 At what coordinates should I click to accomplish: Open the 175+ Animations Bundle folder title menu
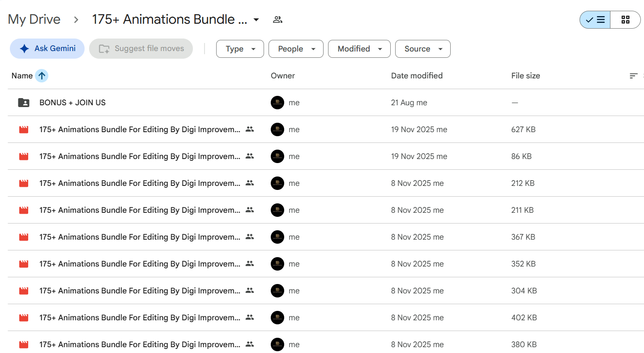click(x=175, y=20)
